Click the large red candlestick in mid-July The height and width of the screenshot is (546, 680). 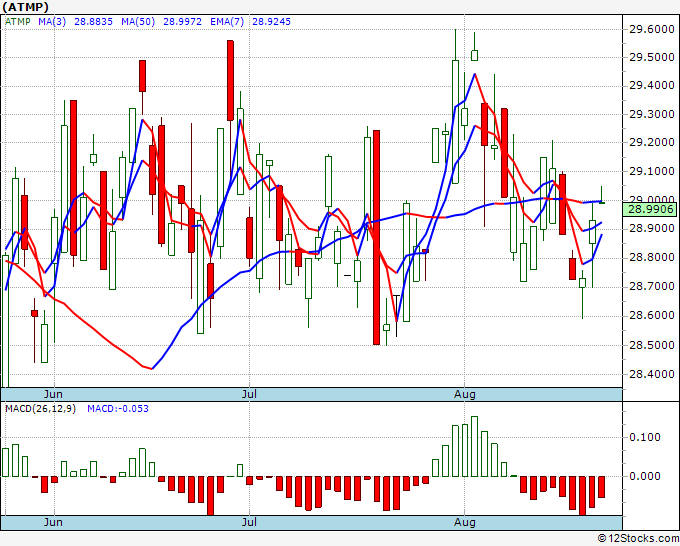pos(376,237)
